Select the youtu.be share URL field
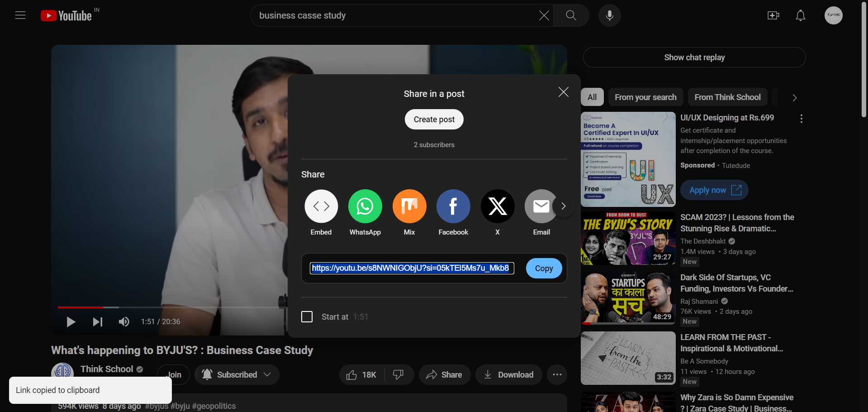This screenshot has width=868, height=412. (x=412, y=268)
